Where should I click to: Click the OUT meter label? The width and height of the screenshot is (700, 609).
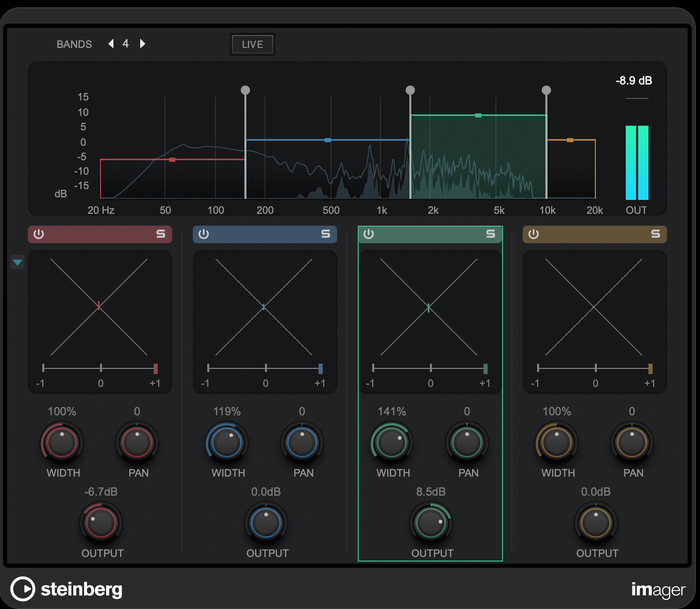tap(636, 210)
